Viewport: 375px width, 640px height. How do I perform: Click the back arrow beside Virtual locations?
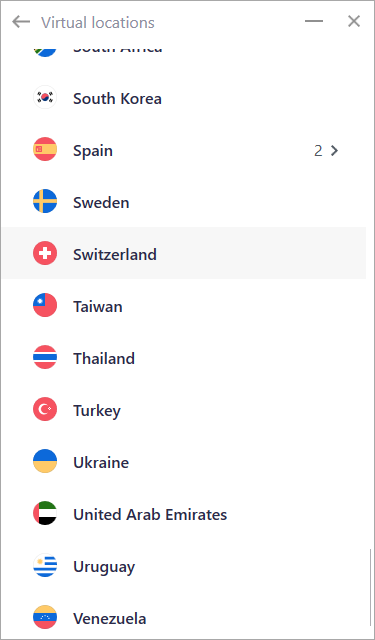click(x=21, y=22)
